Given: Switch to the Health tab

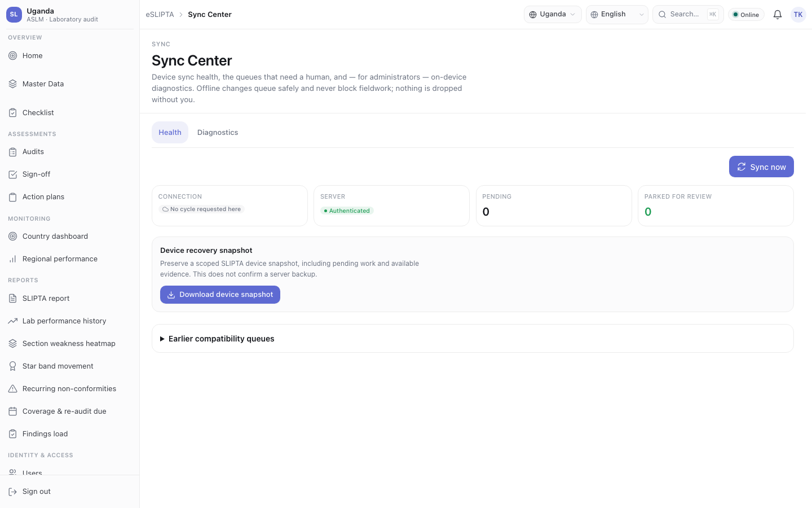Looking at the screenshot, I should [170, 132].
